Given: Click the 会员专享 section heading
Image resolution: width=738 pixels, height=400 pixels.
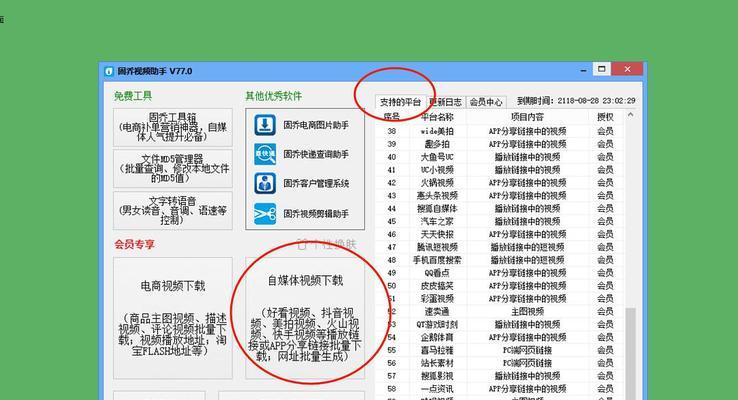Looking at the screenshot, I should point(134,244).
